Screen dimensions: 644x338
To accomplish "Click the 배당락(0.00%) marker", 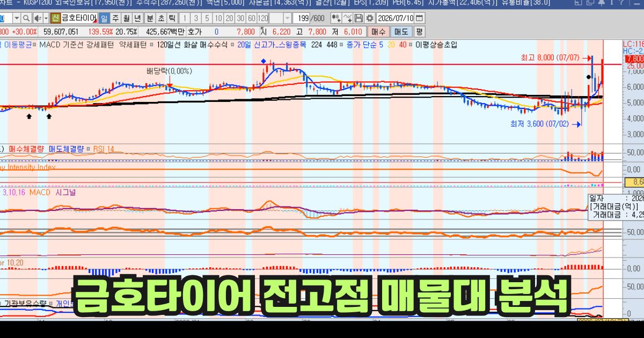I will click(169, 71).
